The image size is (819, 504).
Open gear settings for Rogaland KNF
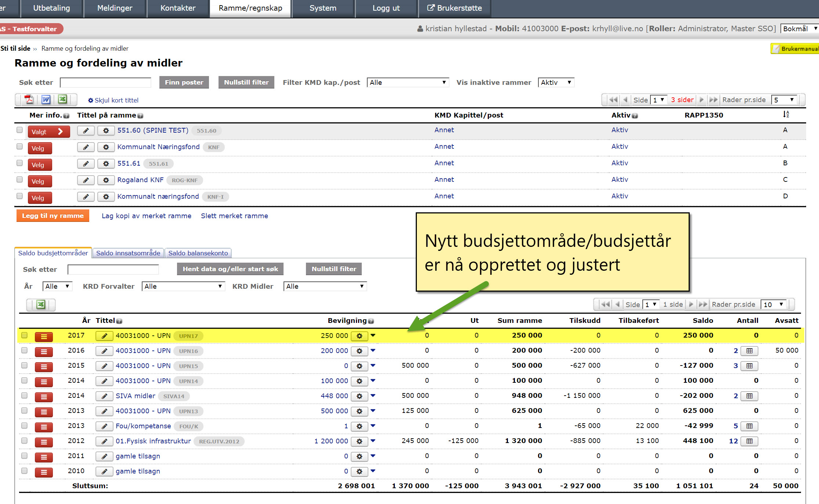tap(106, 180)
